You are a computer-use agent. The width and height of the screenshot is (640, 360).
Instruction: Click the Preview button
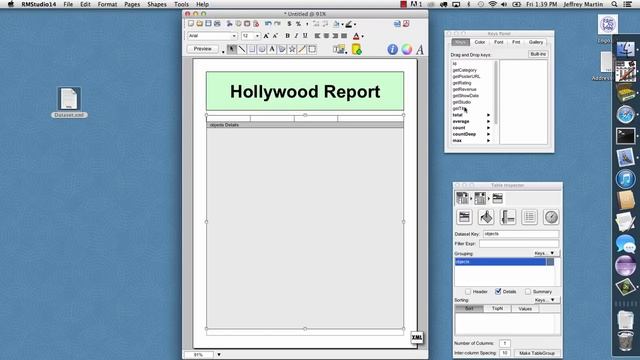click(x=202, y=49)
